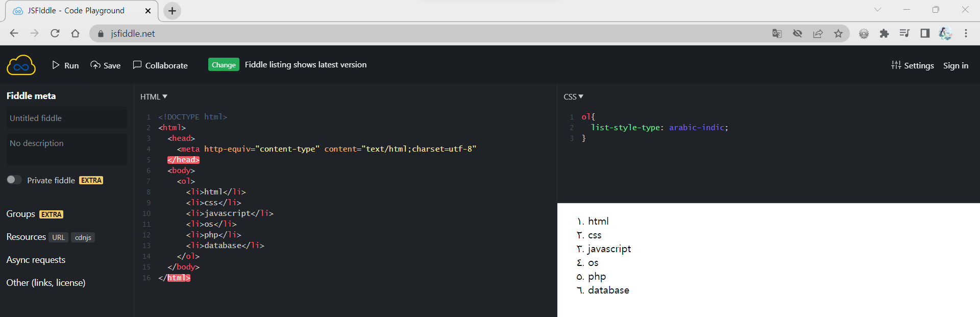This screenshot has height=317, width=980.
Task: Click the URL badge next to Resources
Action: [59, 237]
